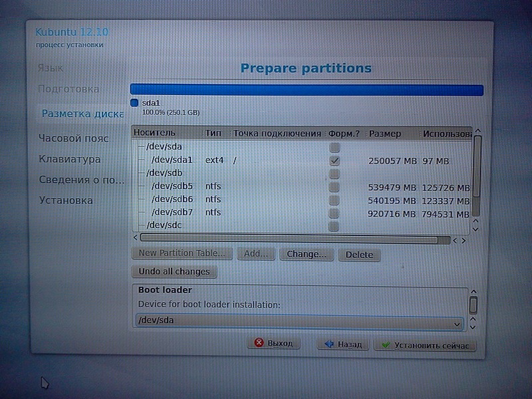Image resolution: width=532 pixels, height=399 pixels.
Task: Go to the Клавиатура step
Action: click(70, 159)
